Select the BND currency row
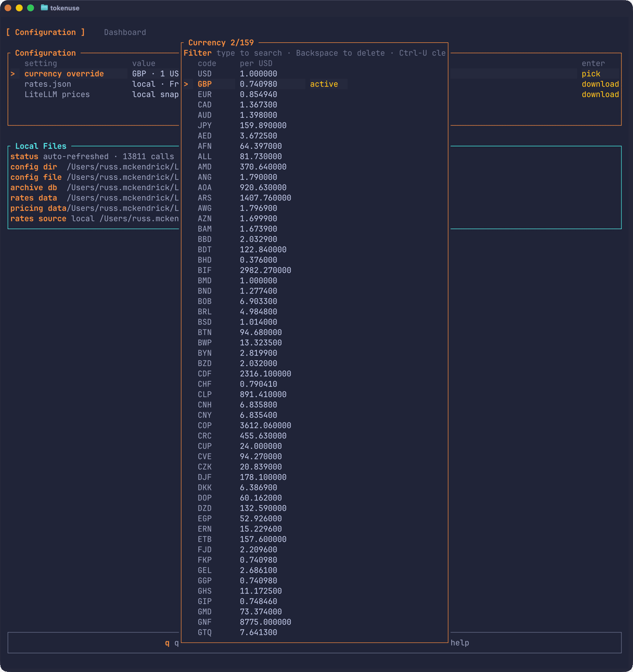This screenshot has height=672, width=633. [x=315, y=291]
